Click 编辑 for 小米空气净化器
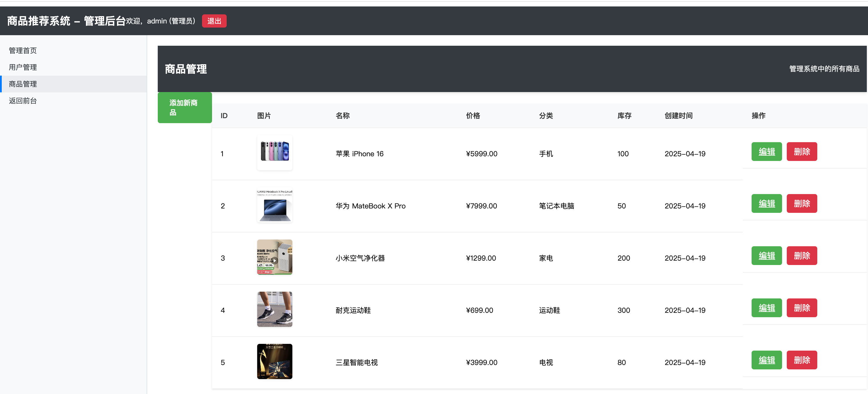This screenshot has width=868, height=394. click(x=766, y=256)
